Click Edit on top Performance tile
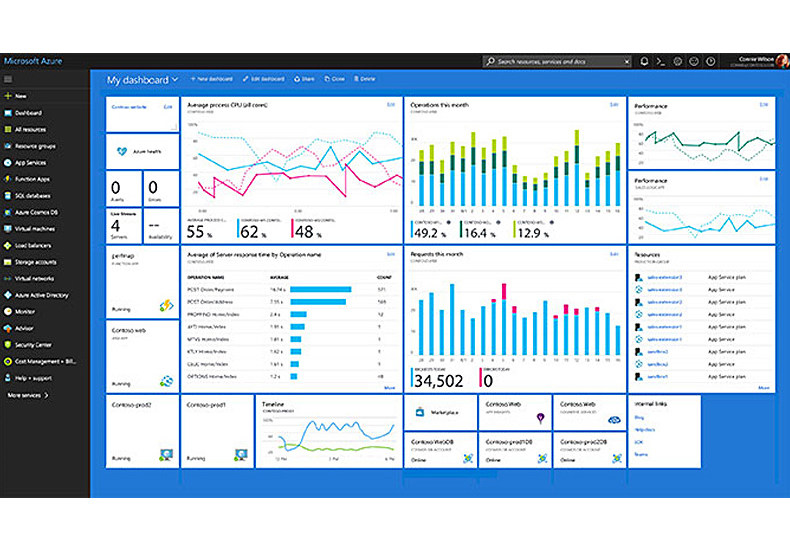Screen dimensions: 790x534 [764, 105]
